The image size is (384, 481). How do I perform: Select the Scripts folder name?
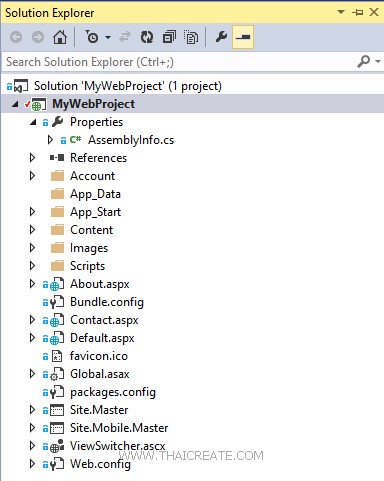87,266
